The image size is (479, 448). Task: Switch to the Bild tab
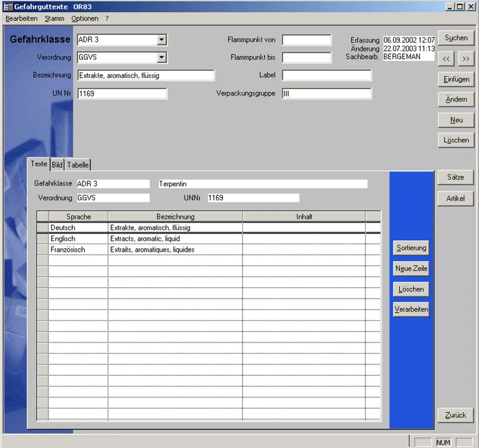(x=57, y=164)
